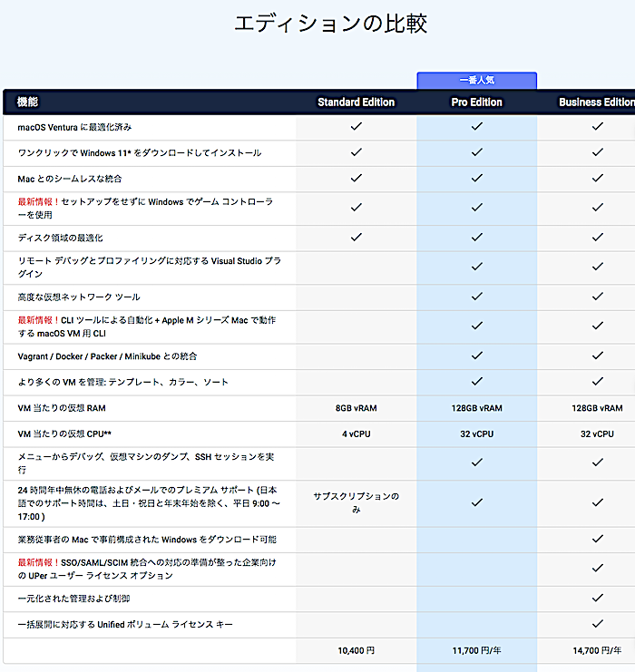Image resolution: width=635 pixels, height=672 pixels.
Task: Click the 14,700 円/年 Business price
Action: pos(596,650)
